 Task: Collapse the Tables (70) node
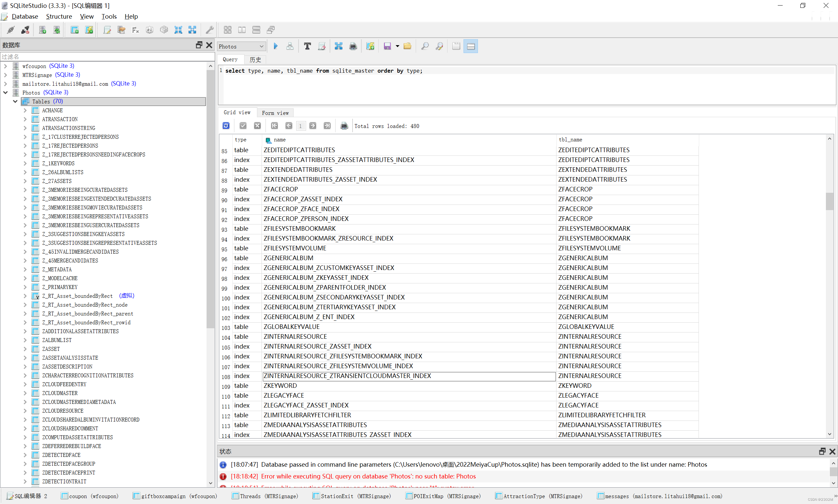pos(15,101)
